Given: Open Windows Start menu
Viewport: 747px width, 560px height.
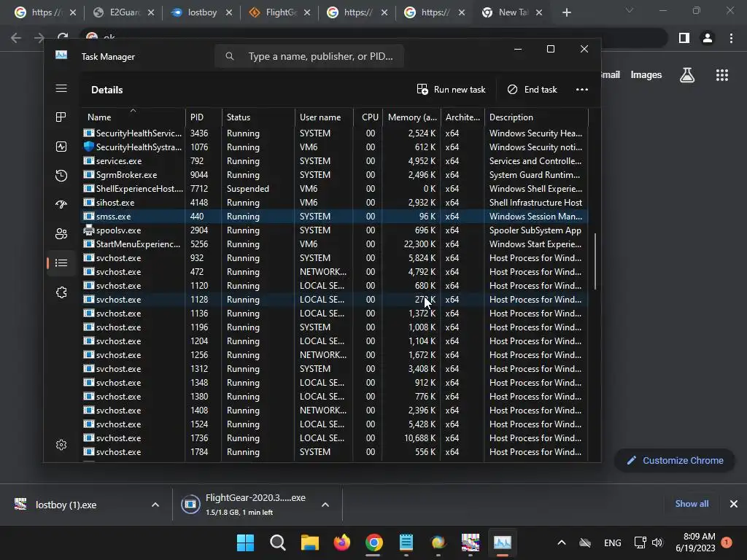Looking at the screenshot, I should point(245,542).
